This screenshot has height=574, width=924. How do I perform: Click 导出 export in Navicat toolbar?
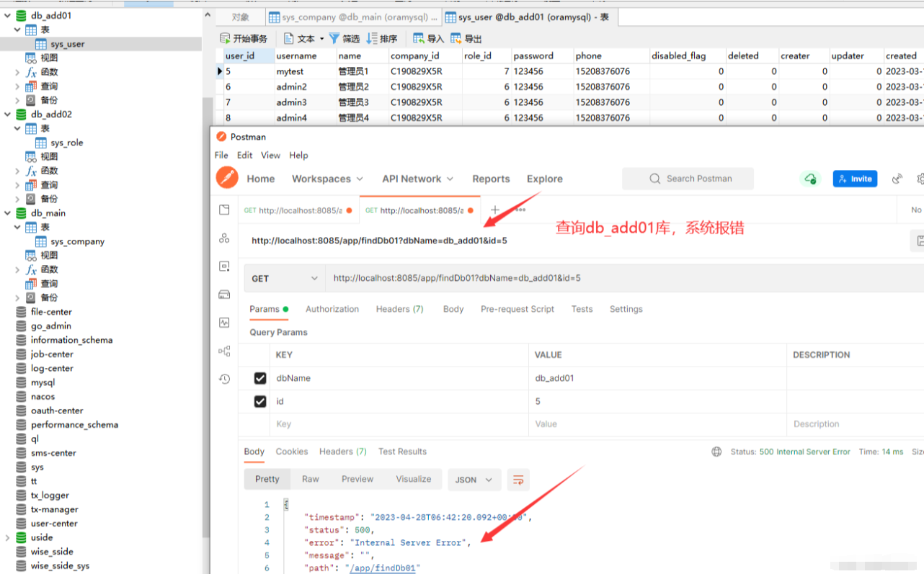pos(466,38)
